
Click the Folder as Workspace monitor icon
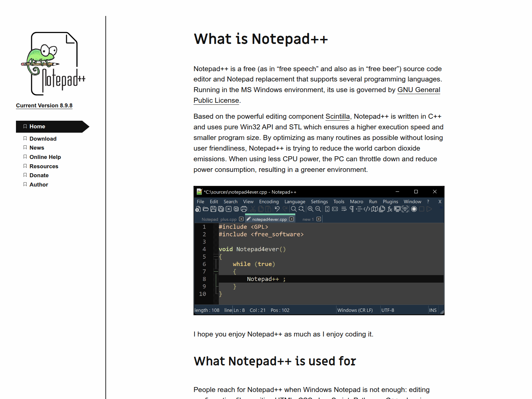tap(397, 209)
